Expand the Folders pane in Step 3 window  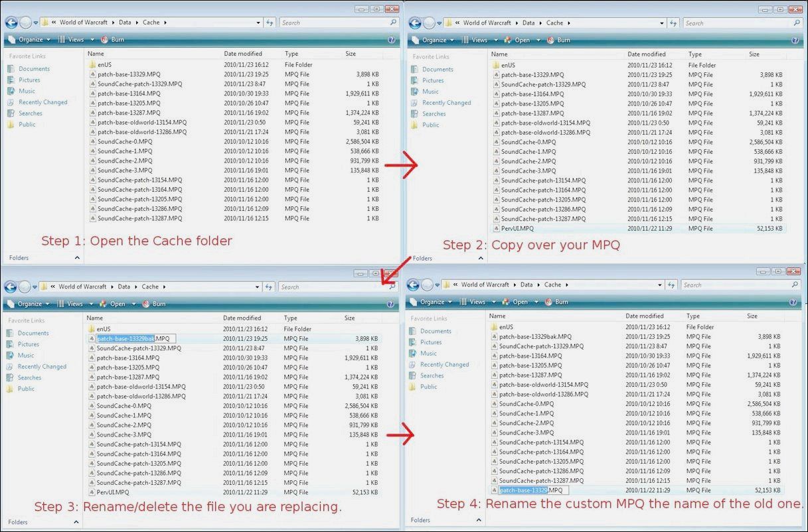pyautogui.click(x=76, y=522)
